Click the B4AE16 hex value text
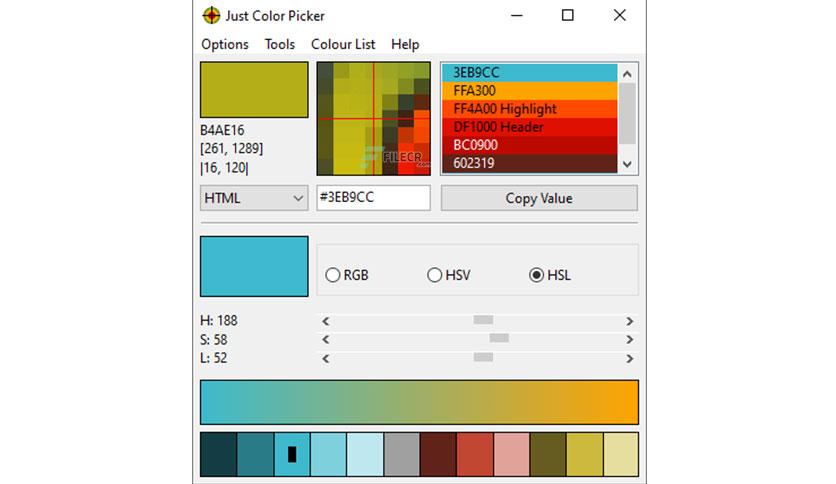Screen dimensions: 836x484 pyautogui.click(x=222, y=131)
